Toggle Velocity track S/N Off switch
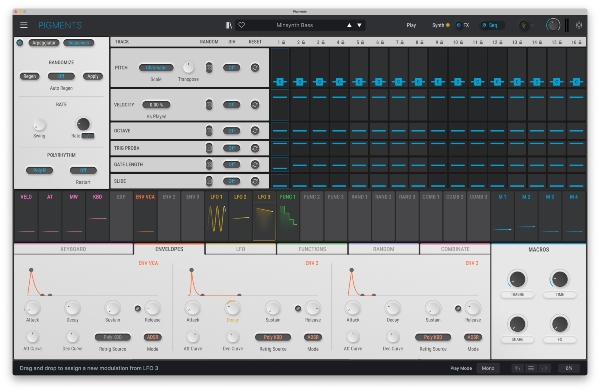The image size is (600, 392). (x=232, y=105)
